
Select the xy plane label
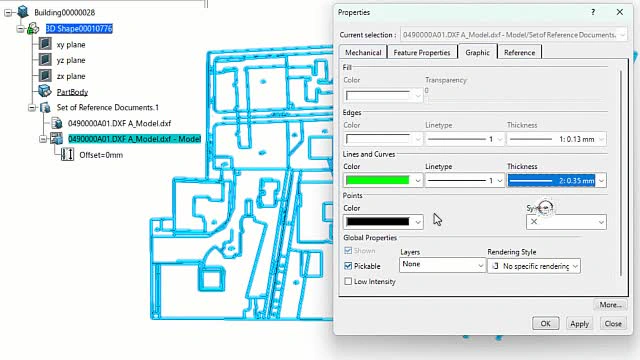(x=71, y=44)
